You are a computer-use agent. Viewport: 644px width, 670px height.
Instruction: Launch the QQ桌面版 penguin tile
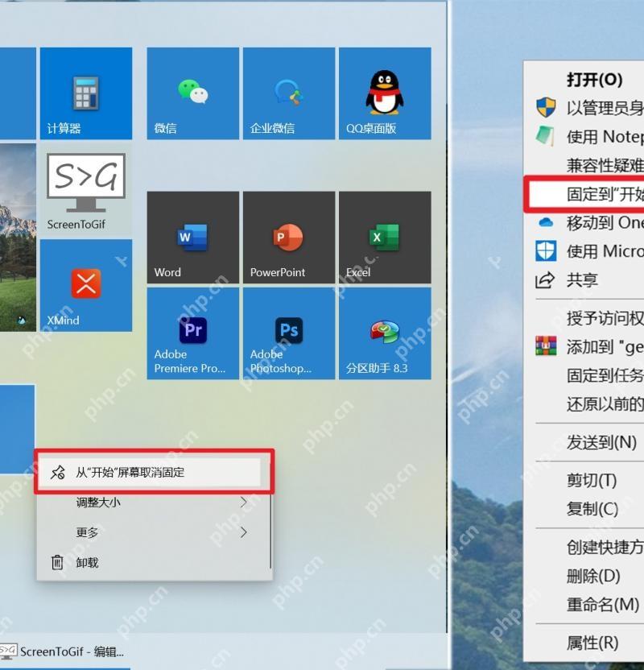385,93
